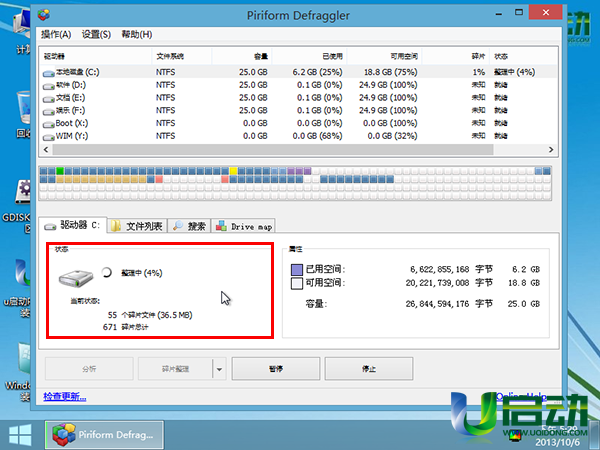600x450 pixels.
Task: Click the 暂停 pause button
Action: (x=276, y=368)
